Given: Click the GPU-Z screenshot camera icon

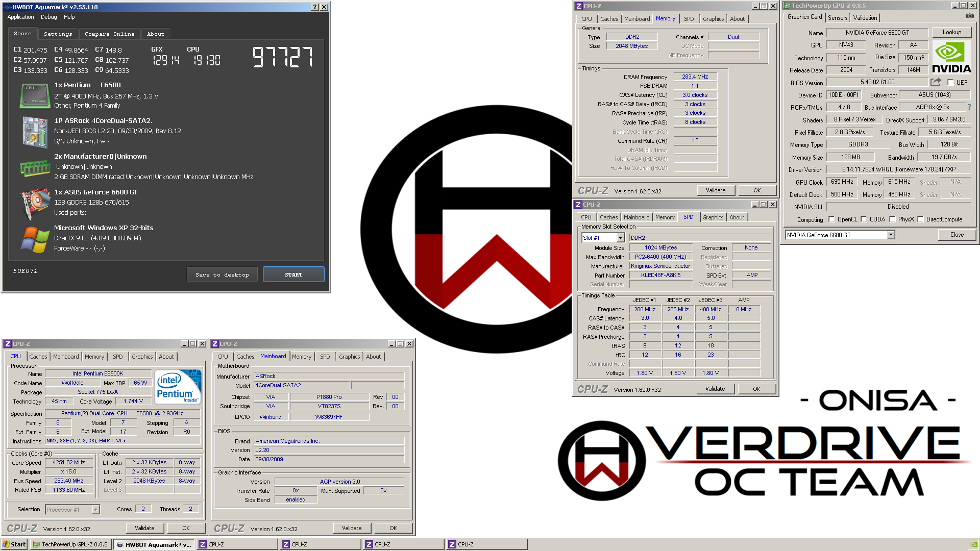Looking at the screenshot, I should tap(969, 16).
